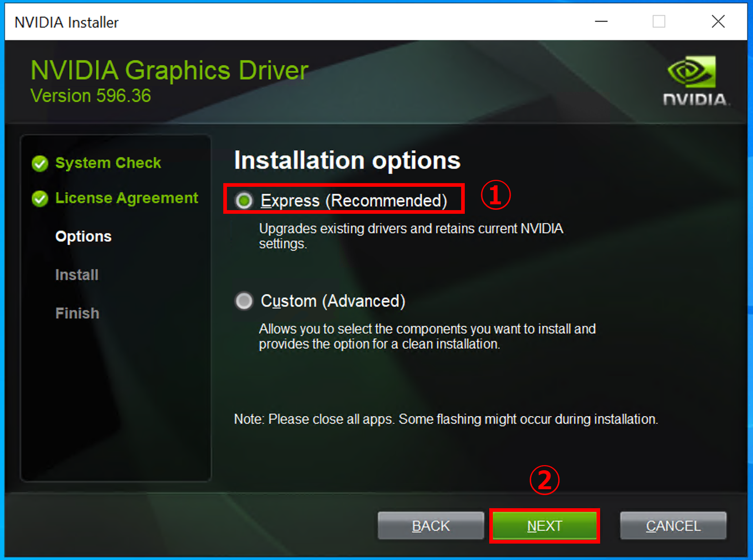Click the 'Please close all apps' note
Image resolution: width=753 pixels, height=560 pixels.
point(446,419)
